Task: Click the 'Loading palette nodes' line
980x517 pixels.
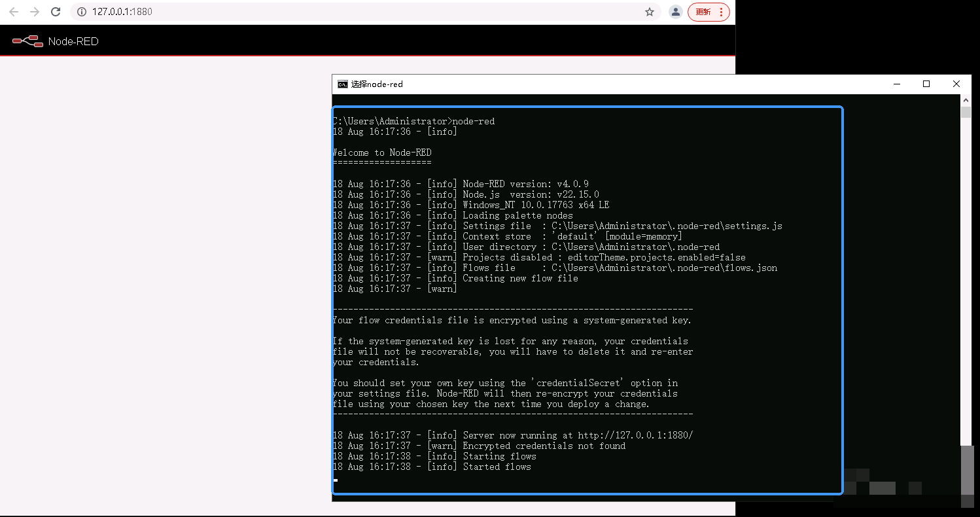Action: (453, 215)
